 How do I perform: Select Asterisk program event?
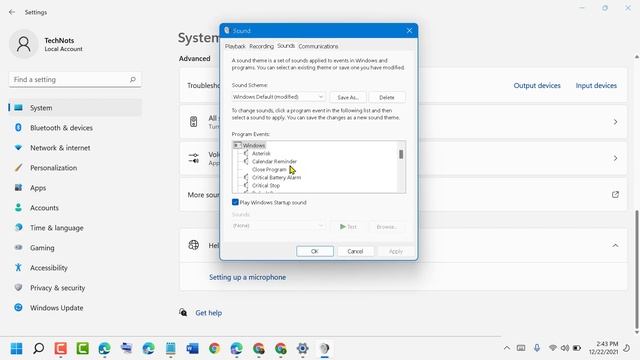[261, 153]
